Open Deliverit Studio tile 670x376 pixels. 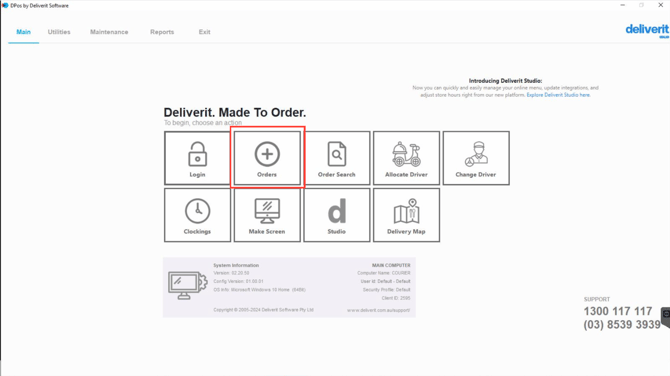337,215
